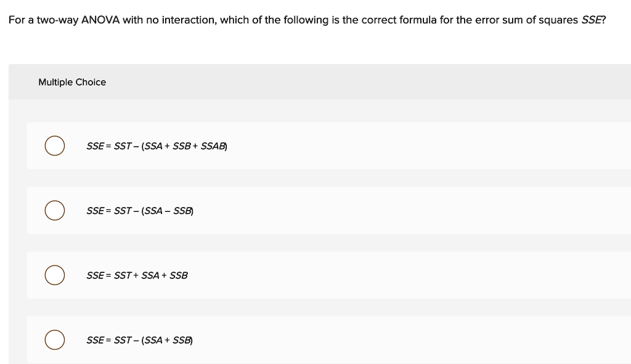Pick the last radio button, SST – (SSA + SSB)

tap(54, 340)
